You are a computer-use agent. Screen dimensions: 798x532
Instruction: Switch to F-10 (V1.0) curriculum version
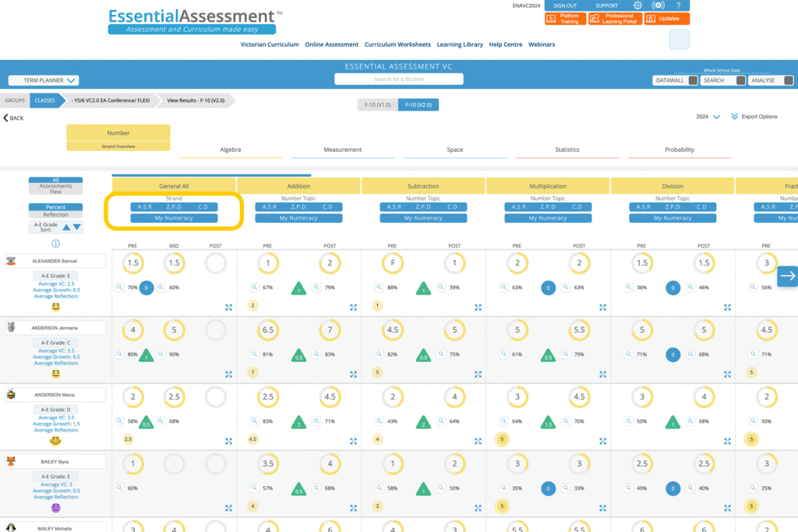tap(378, 105)
